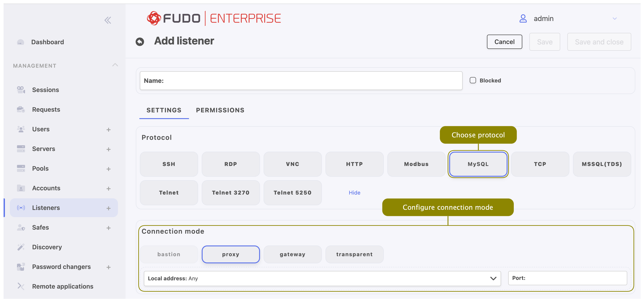Click the Remote applications icon
The width and height of the screenshot is (644, 304).
(x=21, y=286)
